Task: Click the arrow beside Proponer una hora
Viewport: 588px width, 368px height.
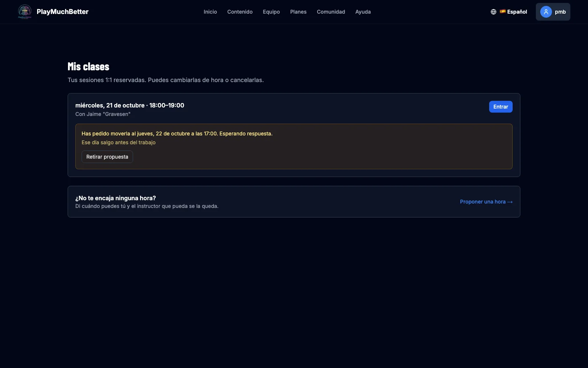Action: pos(510,202)
